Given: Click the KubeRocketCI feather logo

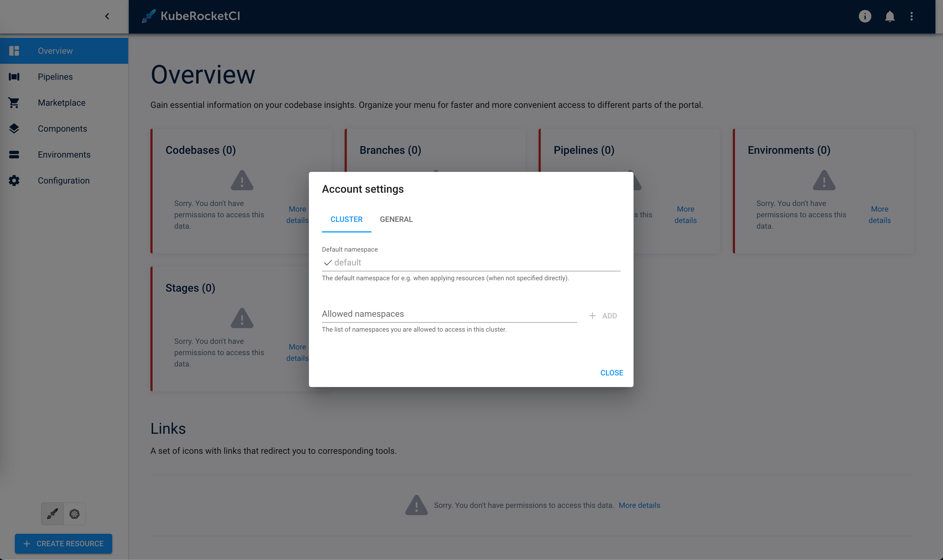Looking at the screenshot, I should click(149, 16).
